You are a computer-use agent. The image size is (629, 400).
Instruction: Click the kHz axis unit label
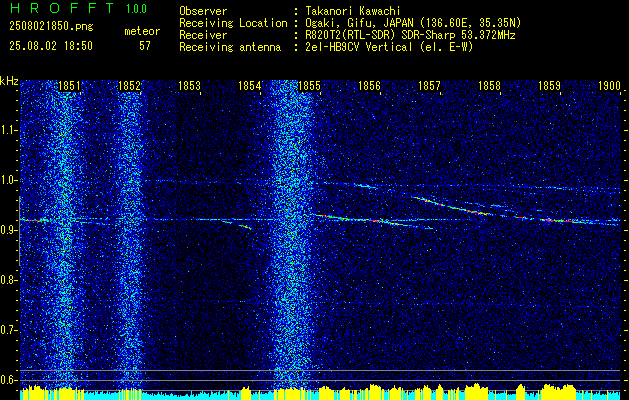(x=9, y=81)
